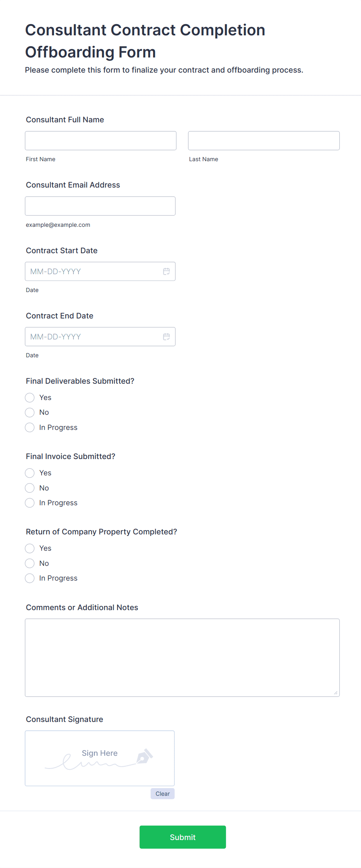The width and height of the screenshot is (361, 868).
Task: Click the Comments or Additional Notes textarea
Action: click(182, 658)
